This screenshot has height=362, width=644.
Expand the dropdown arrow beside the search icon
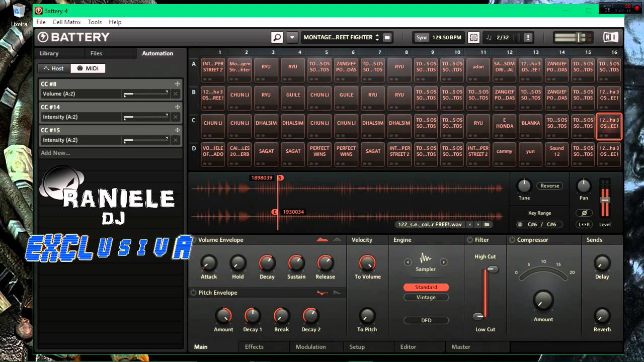[292, 37]
